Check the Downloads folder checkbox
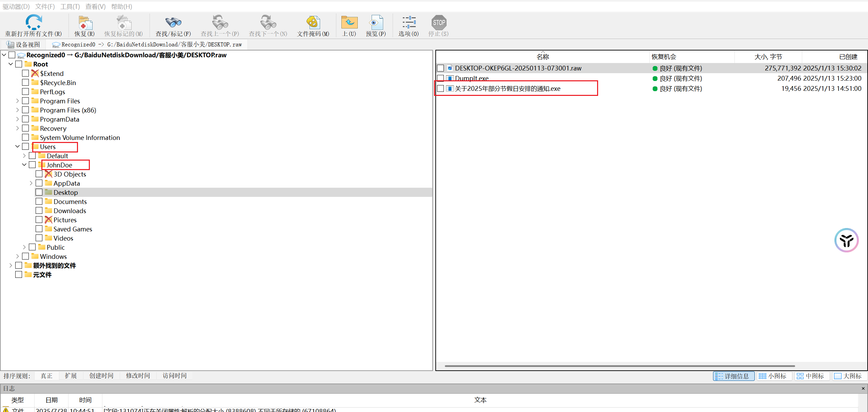Image resolution: width=868 pixels, height=412 pixels. (39, 210)
